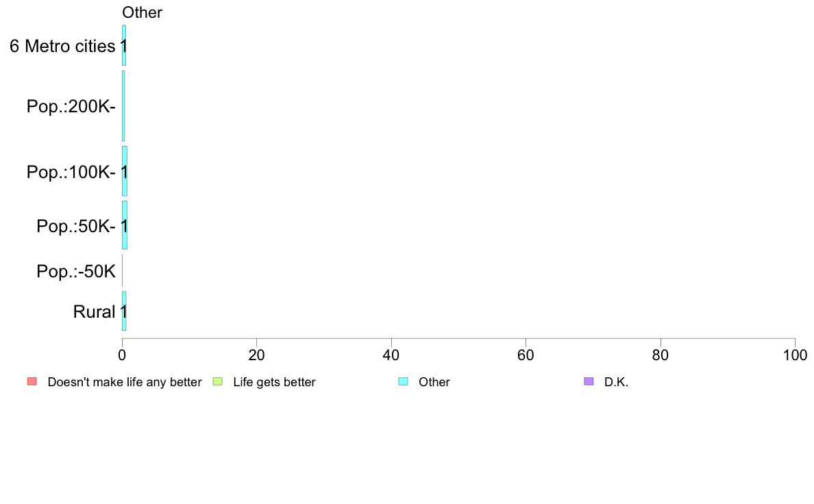Click the 'Rural' category label
This screenshot has width=814, height=504.
[x=94, y=312]
